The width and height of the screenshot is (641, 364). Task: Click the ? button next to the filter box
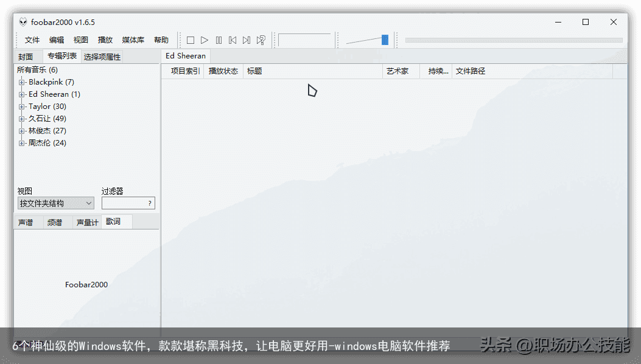tap(149, 203)
